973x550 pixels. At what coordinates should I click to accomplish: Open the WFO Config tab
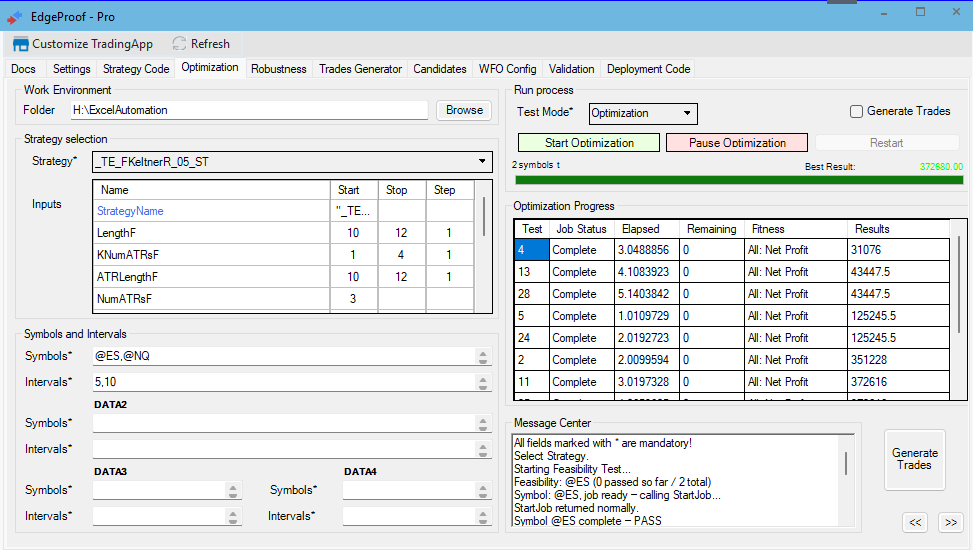pyautogui.click(x=508, y=69)
